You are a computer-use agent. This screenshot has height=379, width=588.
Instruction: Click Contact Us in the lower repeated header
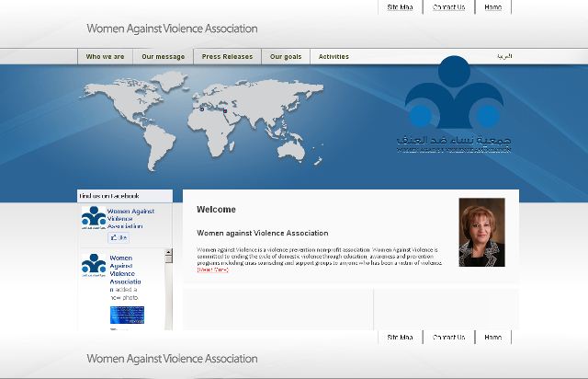449,338
